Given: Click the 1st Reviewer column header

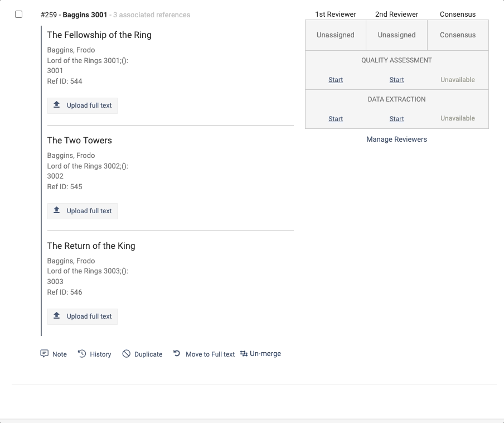Looking at the screenshot, I should pos(336,14).
